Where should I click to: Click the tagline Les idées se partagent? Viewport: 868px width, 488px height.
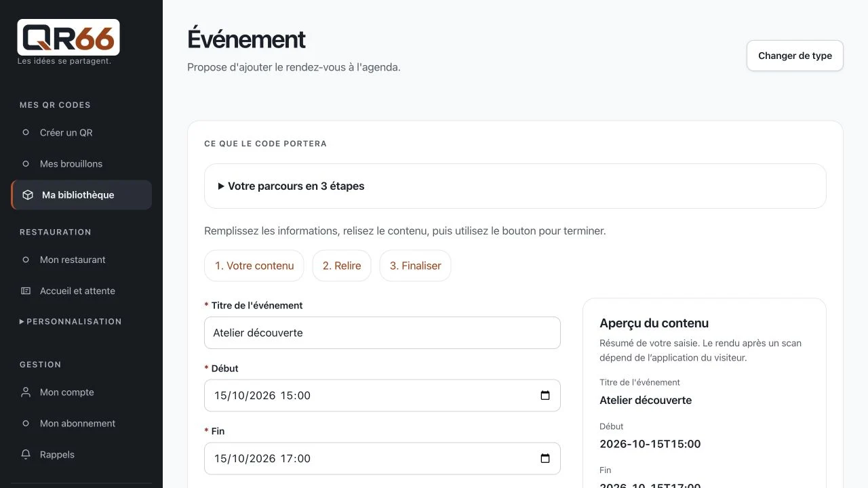(64, 61)
